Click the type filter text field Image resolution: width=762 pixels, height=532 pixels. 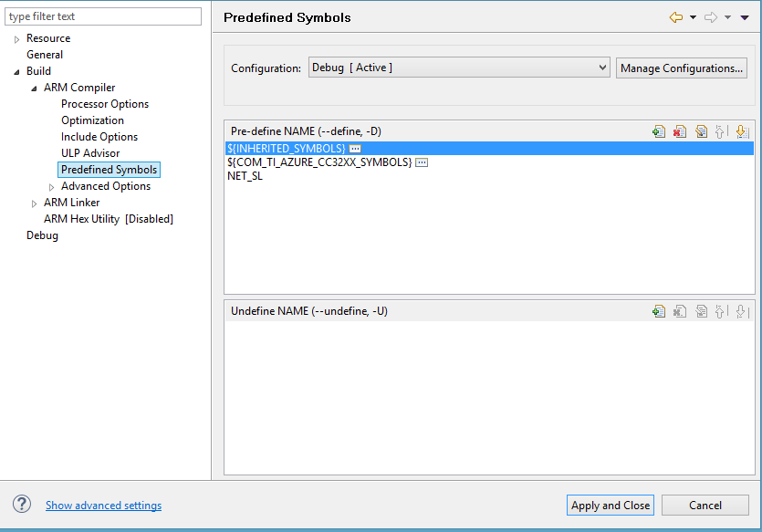103,16
